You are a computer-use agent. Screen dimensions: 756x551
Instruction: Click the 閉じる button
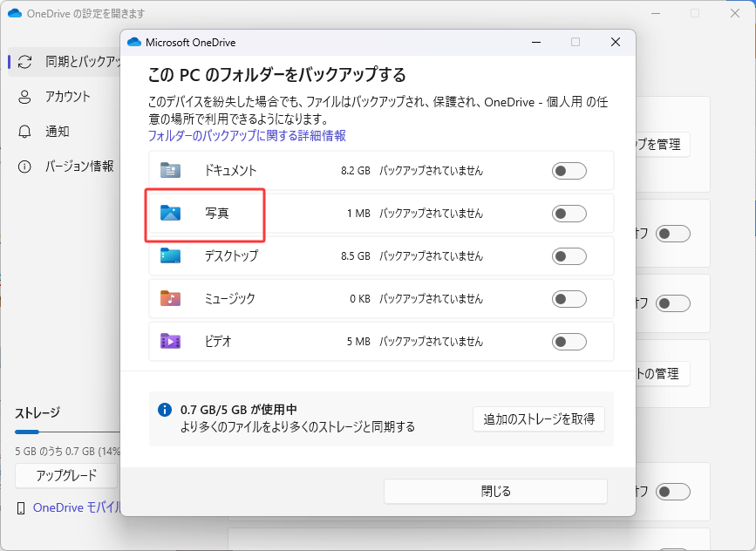[494, 491]
